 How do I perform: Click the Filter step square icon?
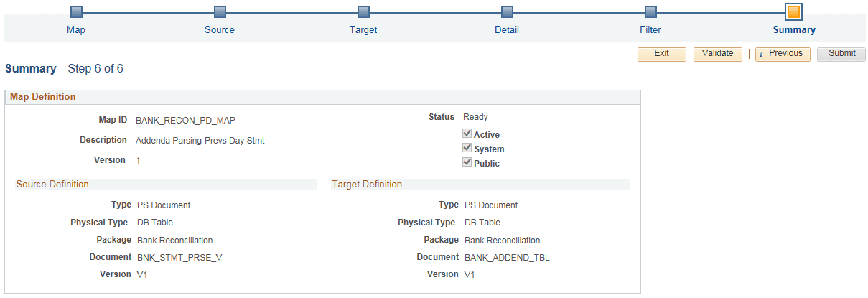pos(650,12)
